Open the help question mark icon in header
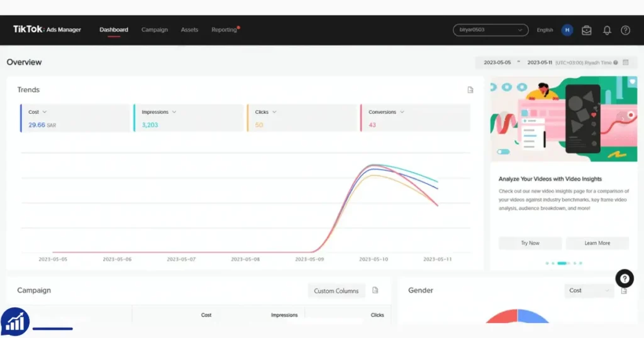The image size is (644, 338). 625,30
